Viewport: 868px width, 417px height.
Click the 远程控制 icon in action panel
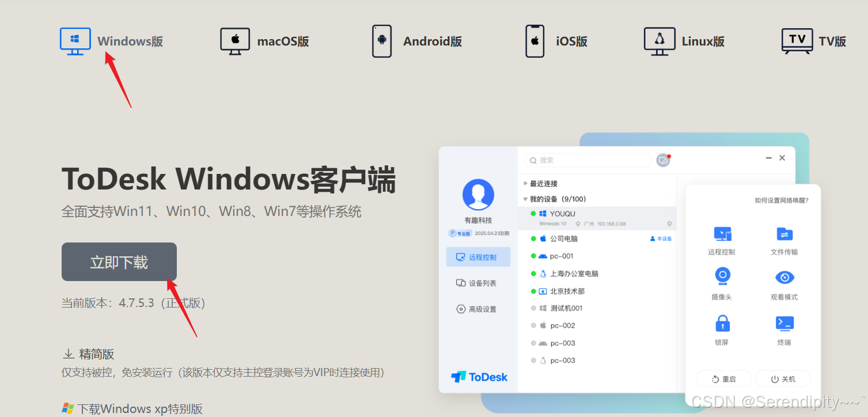(x=722, y=234)
